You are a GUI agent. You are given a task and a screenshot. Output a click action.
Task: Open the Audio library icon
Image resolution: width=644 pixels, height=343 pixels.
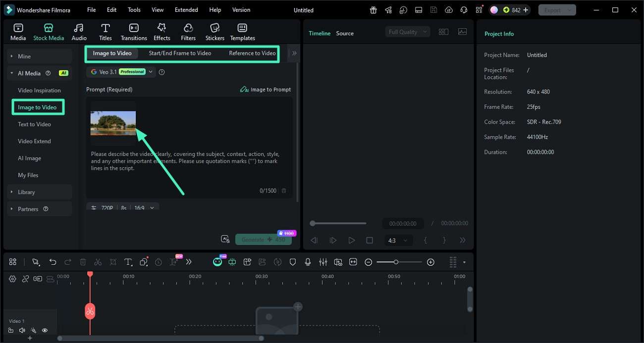click(79, 32)
